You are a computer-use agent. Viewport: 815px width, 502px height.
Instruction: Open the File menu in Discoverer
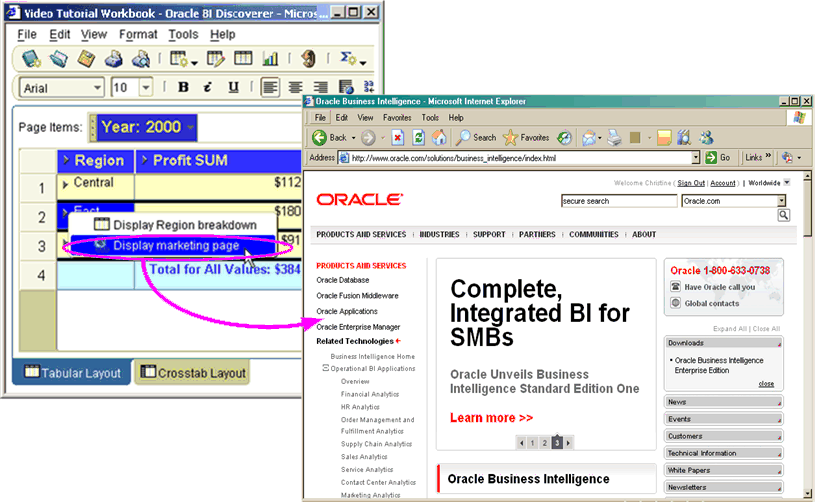pyautogui.click(x=27, y=34)
